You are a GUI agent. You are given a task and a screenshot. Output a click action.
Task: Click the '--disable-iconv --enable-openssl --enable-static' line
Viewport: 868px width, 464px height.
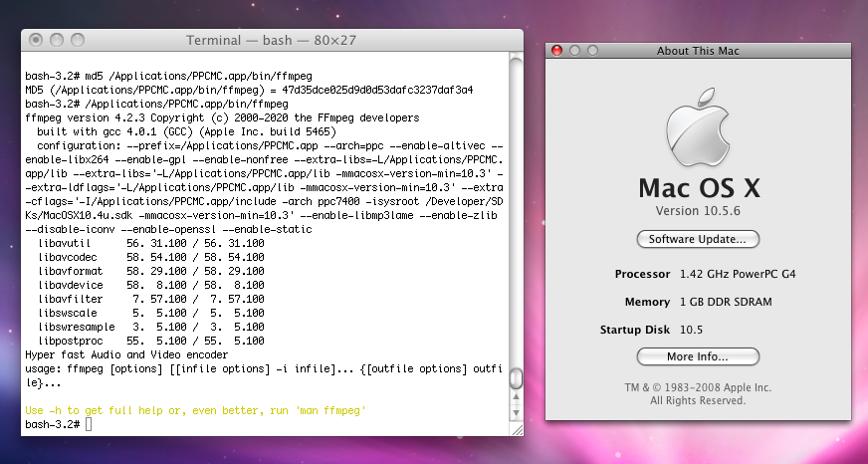(x=169, y=229)
